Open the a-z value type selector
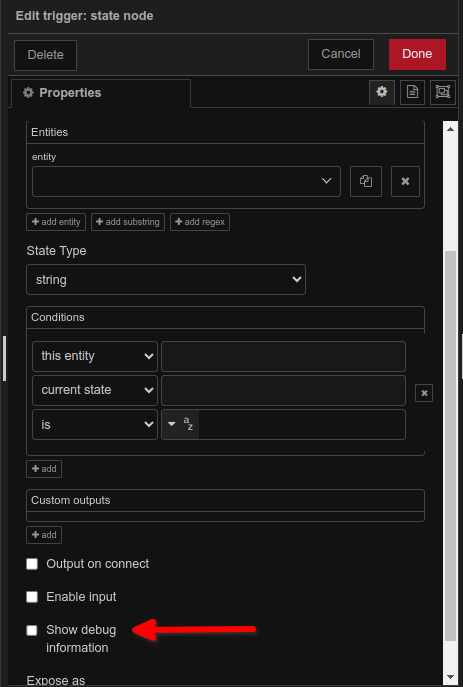 (180, 424)
